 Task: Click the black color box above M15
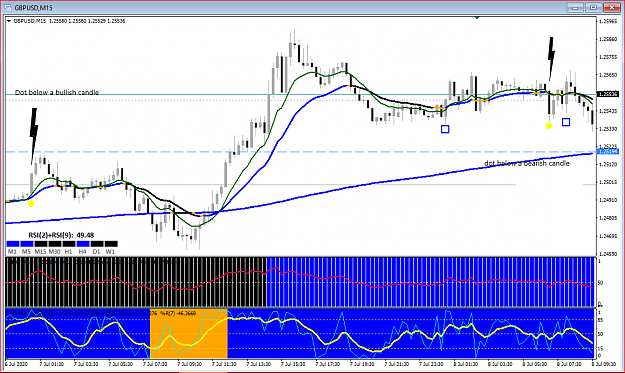41,244
